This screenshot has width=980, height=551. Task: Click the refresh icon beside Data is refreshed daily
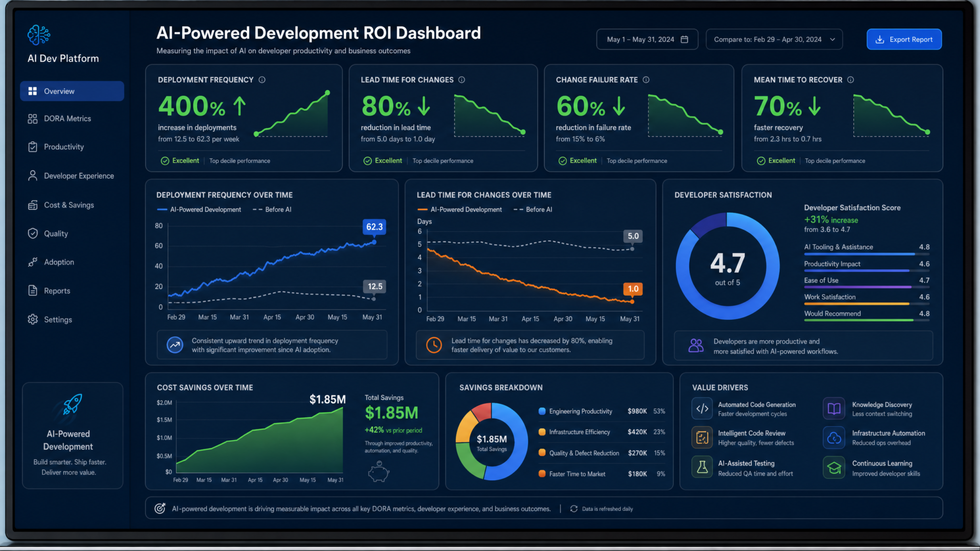(x=574, y=509)
